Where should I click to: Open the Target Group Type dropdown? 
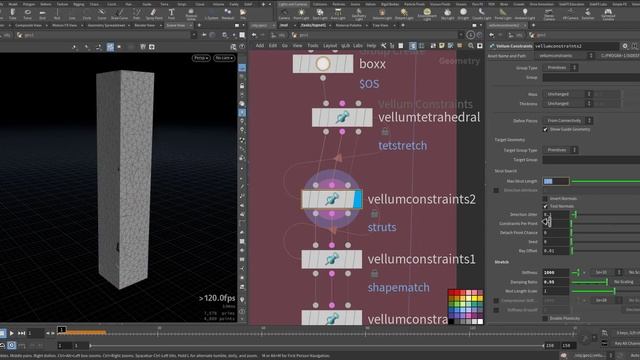point(560,150)
